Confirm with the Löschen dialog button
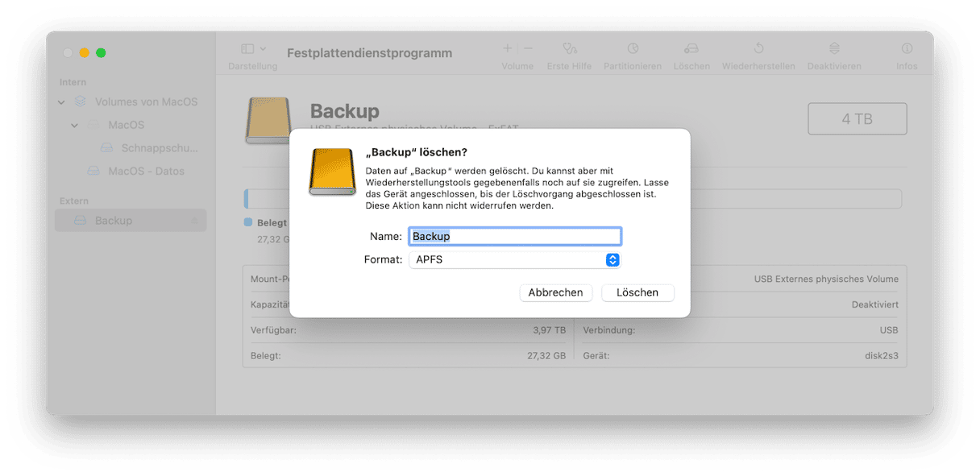This screenshot has height=476, width=980. coord(637,292)
